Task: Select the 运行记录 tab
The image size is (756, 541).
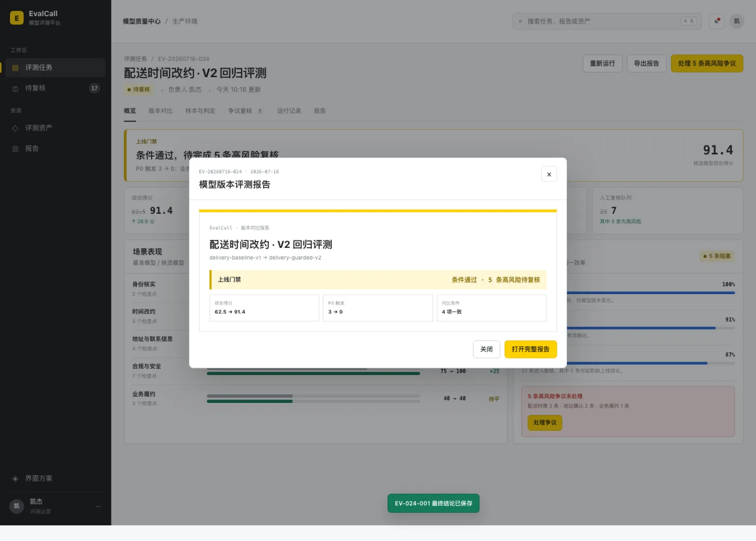Action: tap(289, 111)
